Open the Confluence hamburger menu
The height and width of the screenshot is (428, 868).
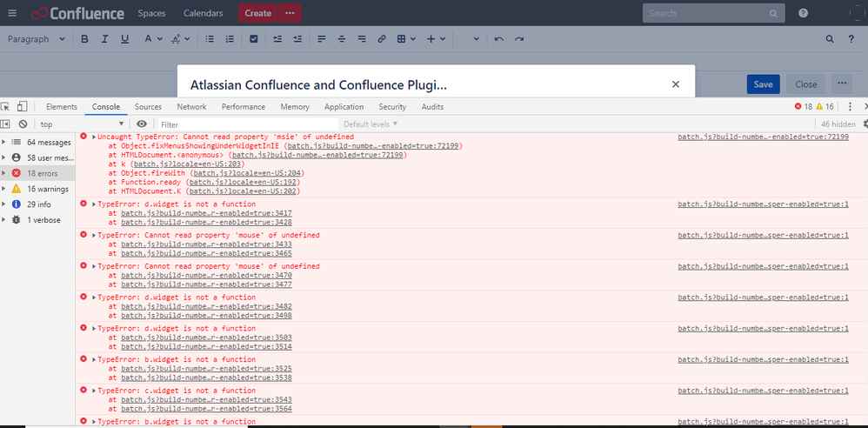[12, 13]
